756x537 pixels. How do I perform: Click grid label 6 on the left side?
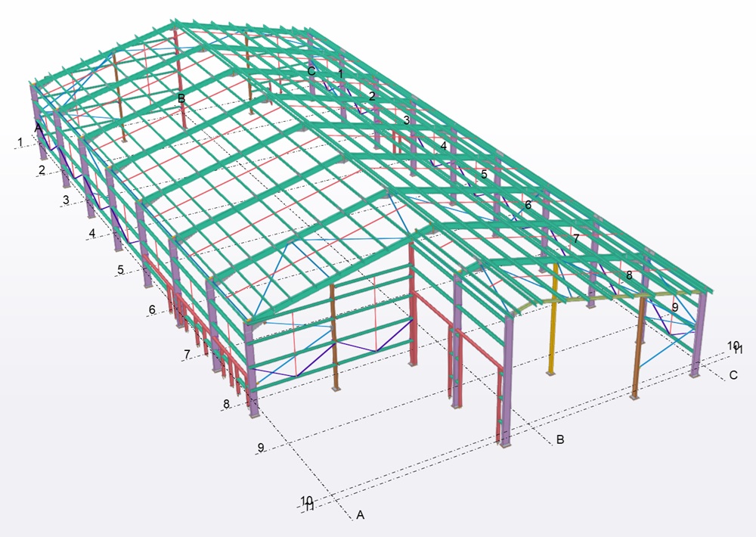pyautogui.click(x=152, y=309)
